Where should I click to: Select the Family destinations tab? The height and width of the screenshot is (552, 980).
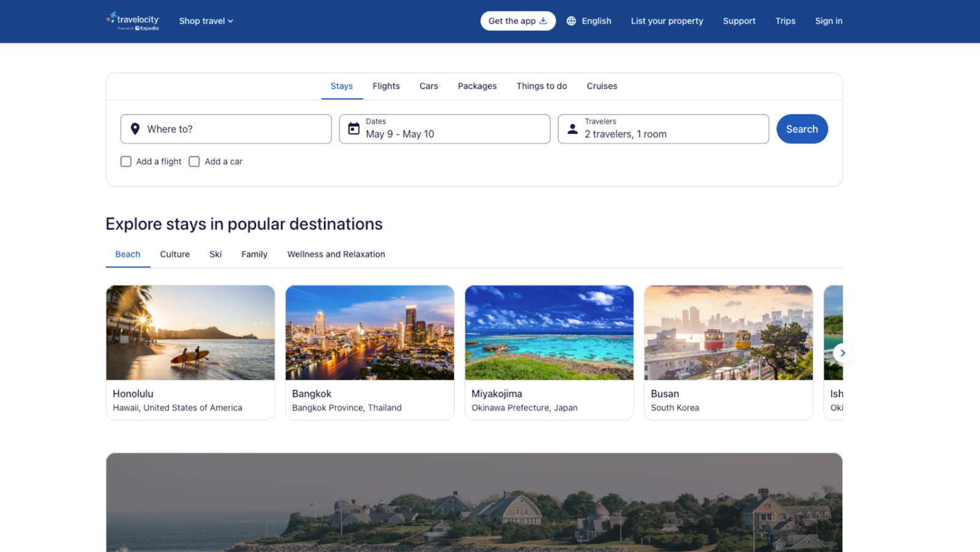[x=254, y=254]
